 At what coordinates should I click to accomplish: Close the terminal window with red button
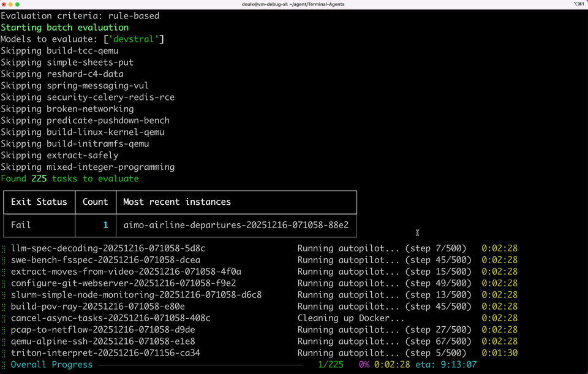[7, 4]
